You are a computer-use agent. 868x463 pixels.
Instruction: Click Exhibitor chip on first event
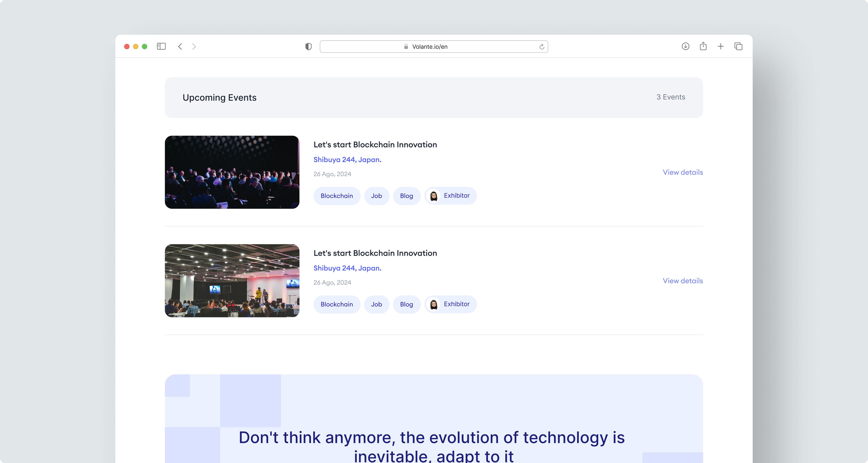(x=451, y=196)
